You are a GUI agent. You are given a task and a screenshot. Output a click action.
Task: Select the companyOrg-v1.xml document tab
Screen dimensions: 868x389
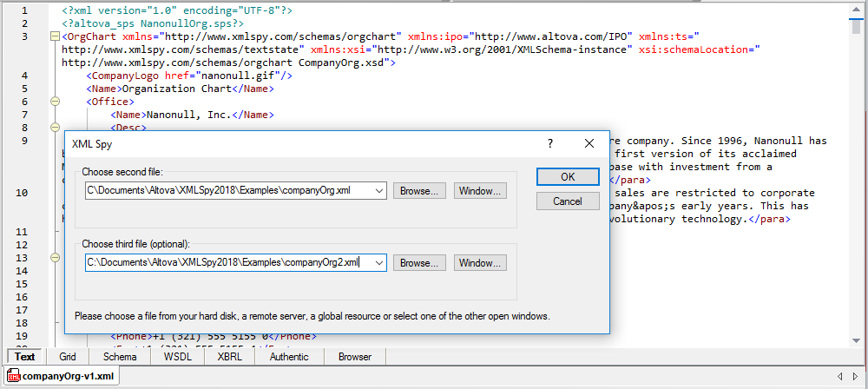[x=61, y=376]
